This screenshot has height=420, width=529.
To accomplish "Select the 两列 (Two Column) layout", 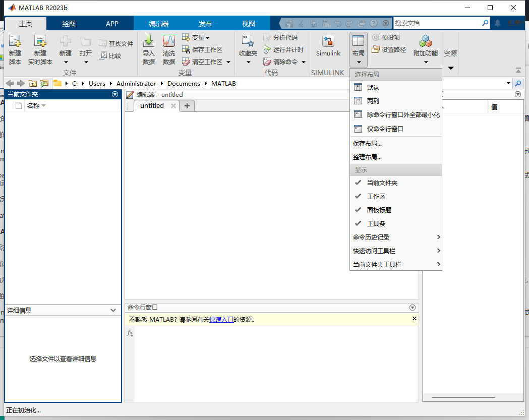I will coord(396,101).
